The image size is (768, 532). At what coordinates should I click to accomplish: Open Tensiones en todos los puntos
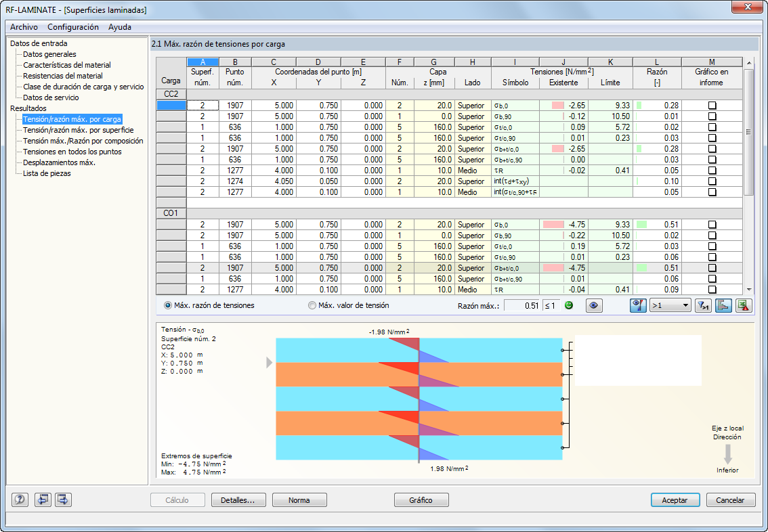[72, 152]
